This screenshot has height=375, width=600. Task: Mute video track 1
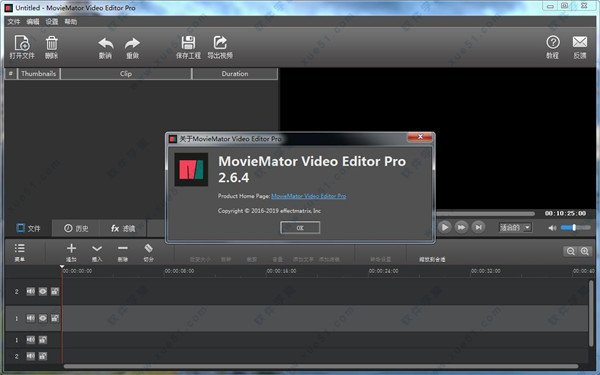pos(31,318)
